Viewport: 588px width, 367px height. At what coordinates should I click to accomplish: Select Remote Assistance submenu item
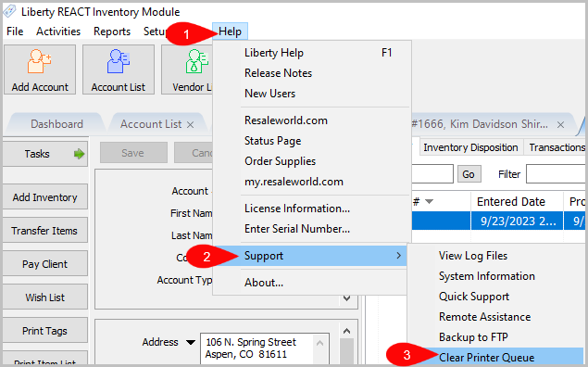click(496, 317)
